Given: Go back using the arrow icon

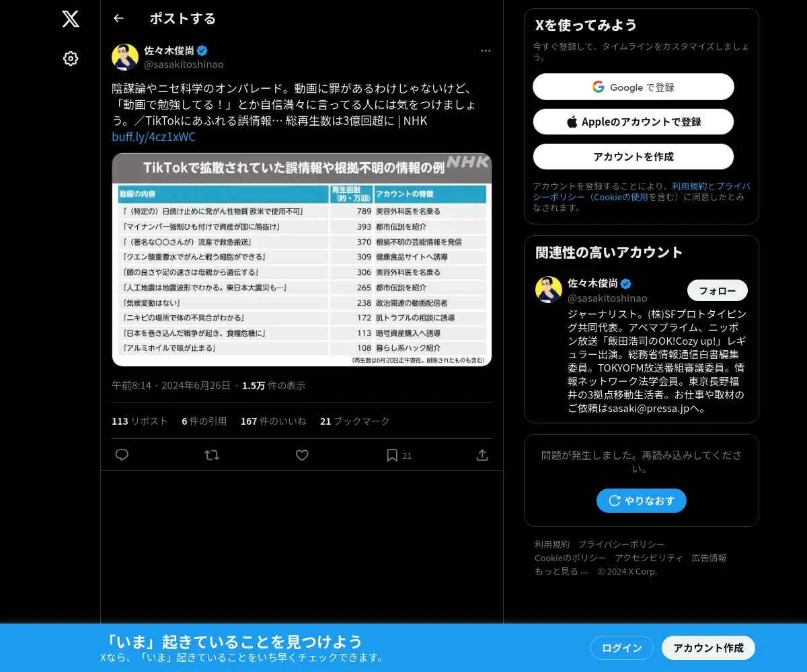Looking at the screenshot, I should point(118,18).
